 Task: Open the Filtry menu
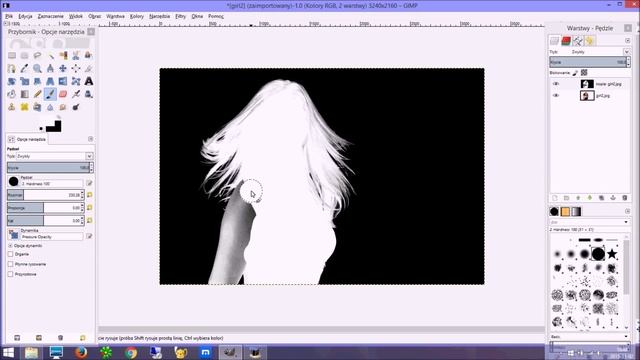180,16
